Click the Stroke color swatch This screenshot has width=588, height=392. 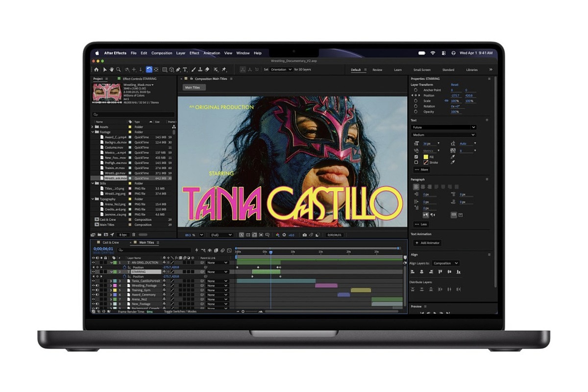[425, 162]
